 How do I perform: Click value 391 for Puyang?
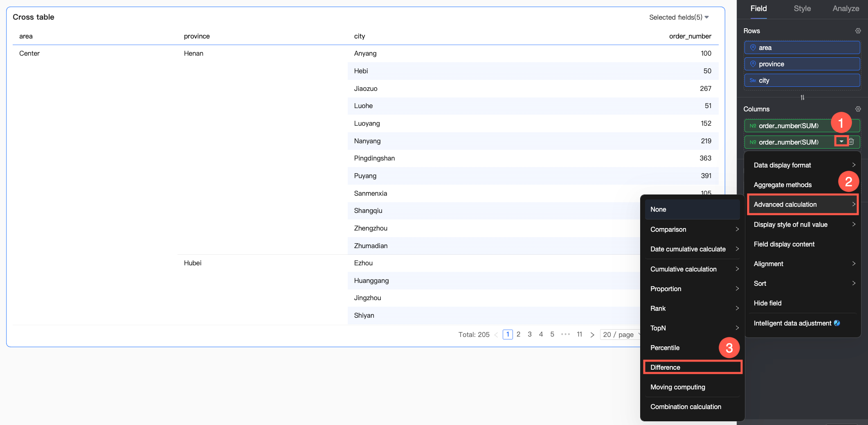tap(706, 176)
